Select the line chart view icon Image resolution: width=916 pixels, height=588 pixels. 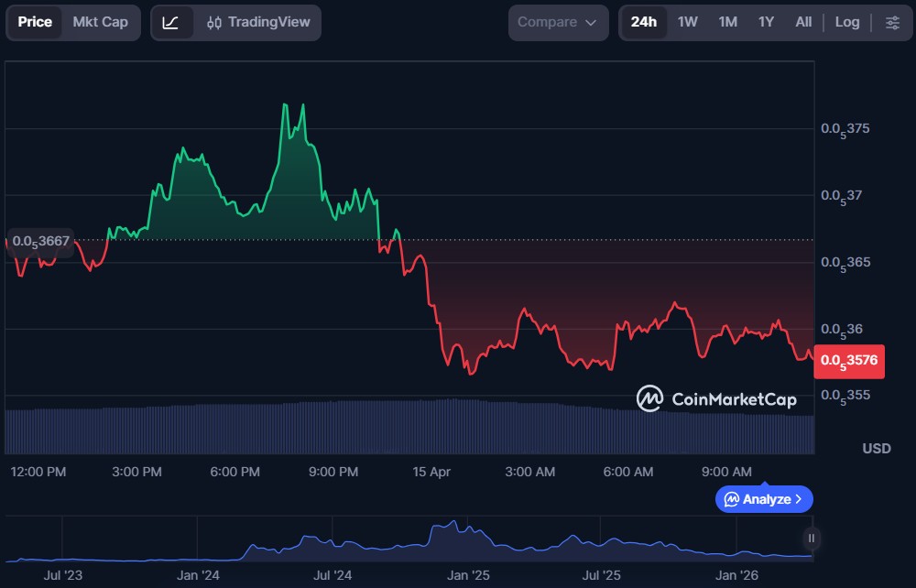point(171,22)
